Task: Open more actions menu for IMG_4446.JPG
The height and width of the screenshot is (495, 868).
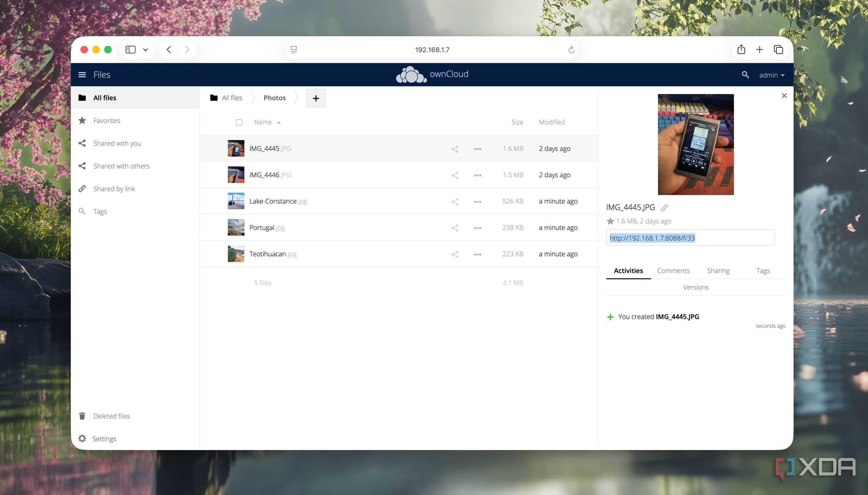Action: (477, 175)
